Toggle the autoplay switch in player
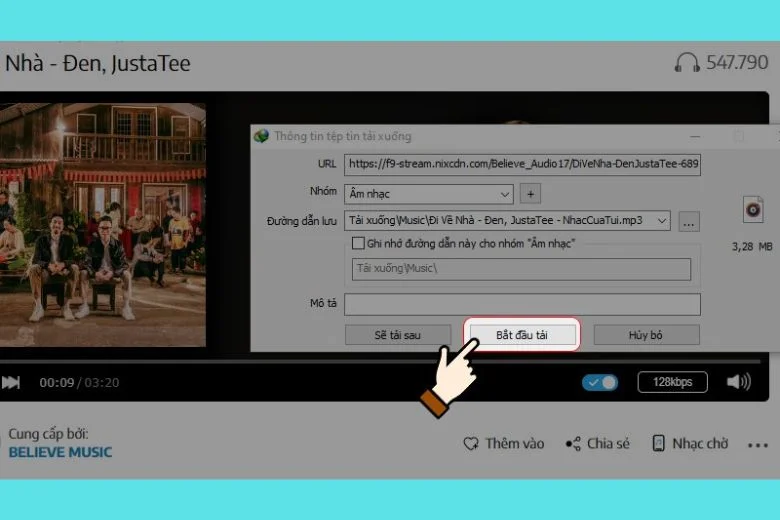 click(x=600, y=382)
